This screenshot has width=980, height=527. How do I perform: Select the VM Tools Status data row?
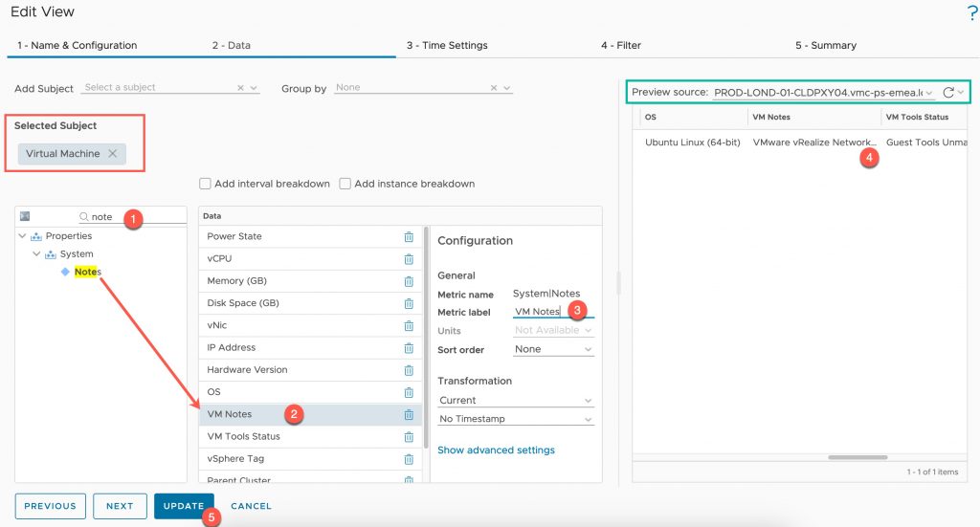click(x=310, y=436)
